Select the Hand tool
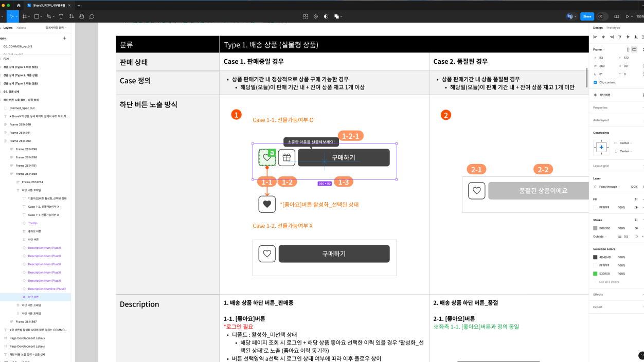644x362 pixels. coord(81,16)
